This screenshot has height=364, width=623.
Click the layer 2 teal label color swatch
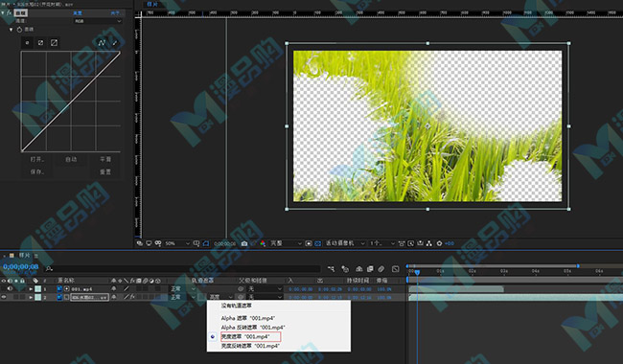[x=37, y=297]
